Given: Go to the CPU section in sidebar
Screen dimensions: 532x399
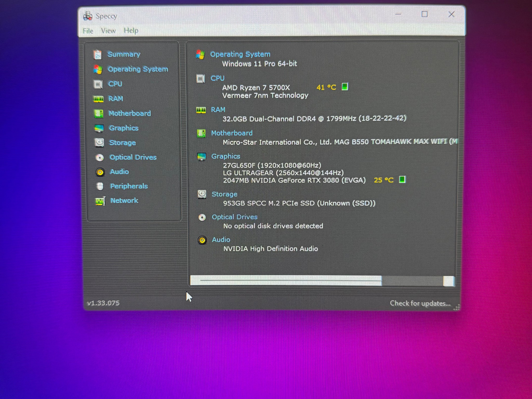Looking at the screenshot, I should 115,84.
